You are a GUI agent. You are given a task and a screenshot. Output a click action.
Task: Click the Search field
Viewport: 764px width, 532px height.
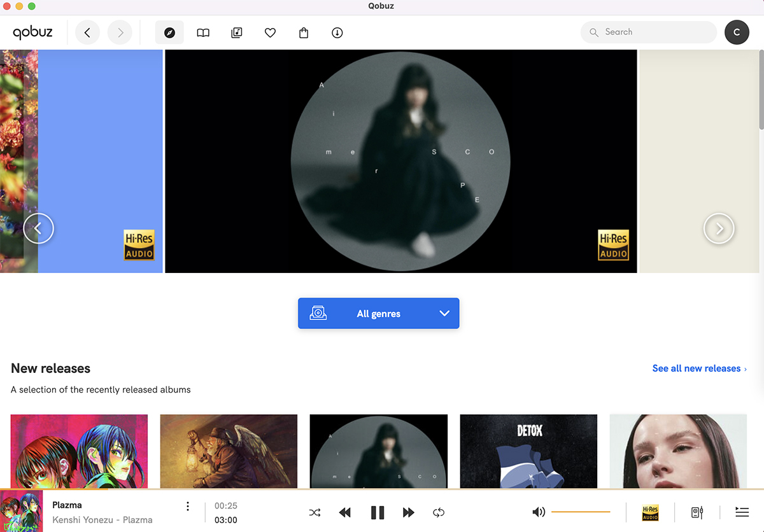[x=649, y=32]
